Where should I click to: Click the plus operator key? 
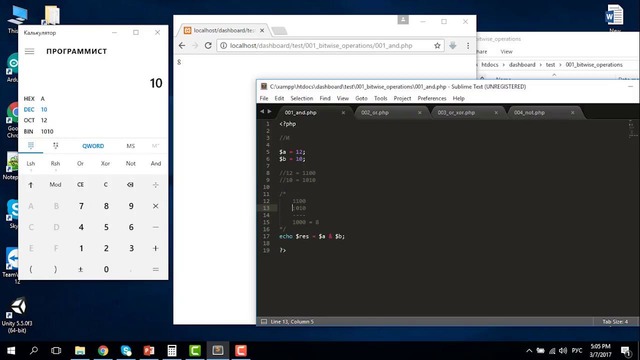tap(156, 248)
